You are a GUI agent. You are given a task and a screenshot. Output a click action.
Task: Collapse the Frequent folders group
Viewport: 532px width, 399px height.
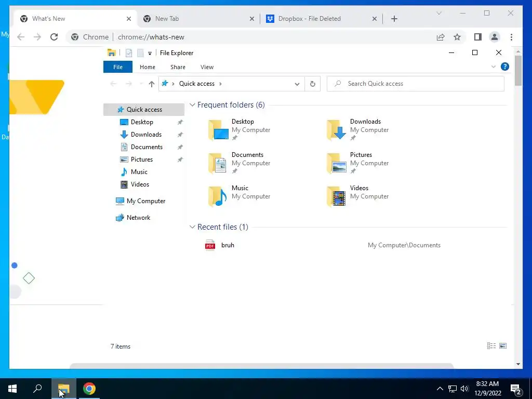tap(192, 105)
